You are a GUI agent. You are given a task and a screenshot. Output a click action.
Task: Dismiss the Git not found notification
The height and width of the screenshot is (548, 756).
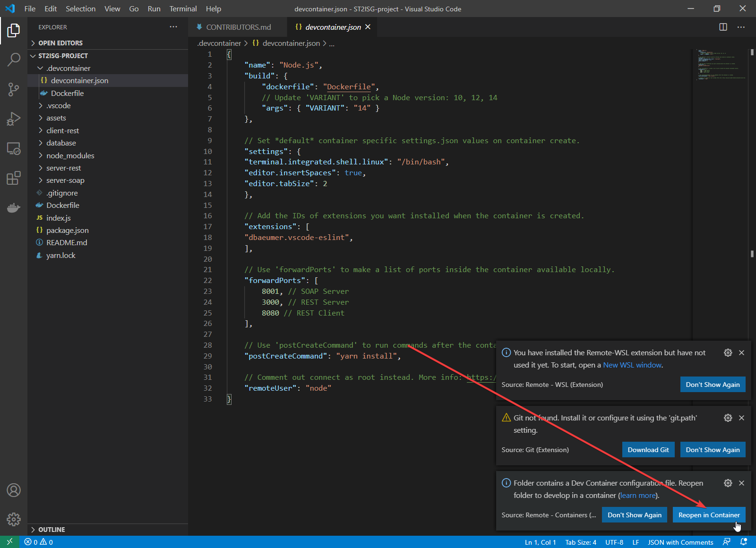click(741, 418)
